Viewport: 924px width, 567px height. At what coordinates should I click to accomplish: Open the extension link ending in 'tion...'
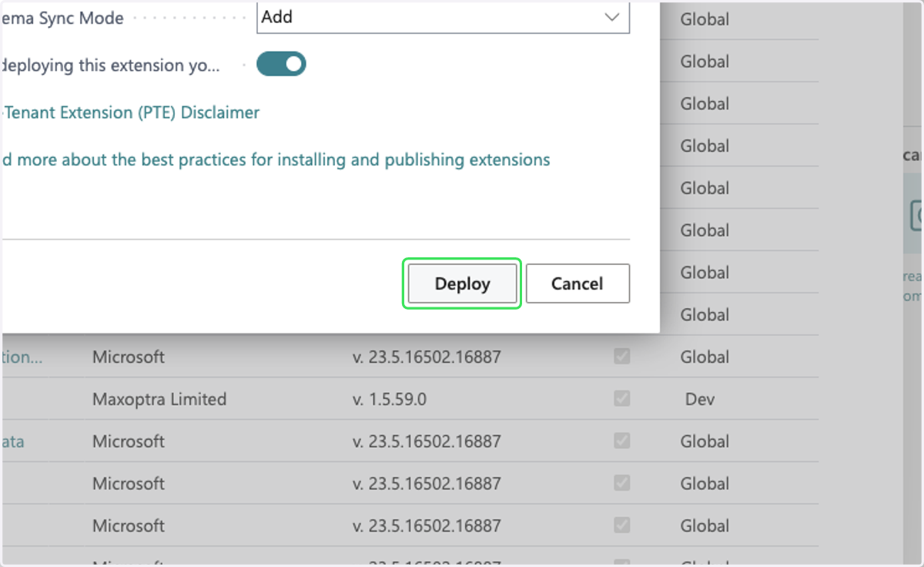point(22,357)
